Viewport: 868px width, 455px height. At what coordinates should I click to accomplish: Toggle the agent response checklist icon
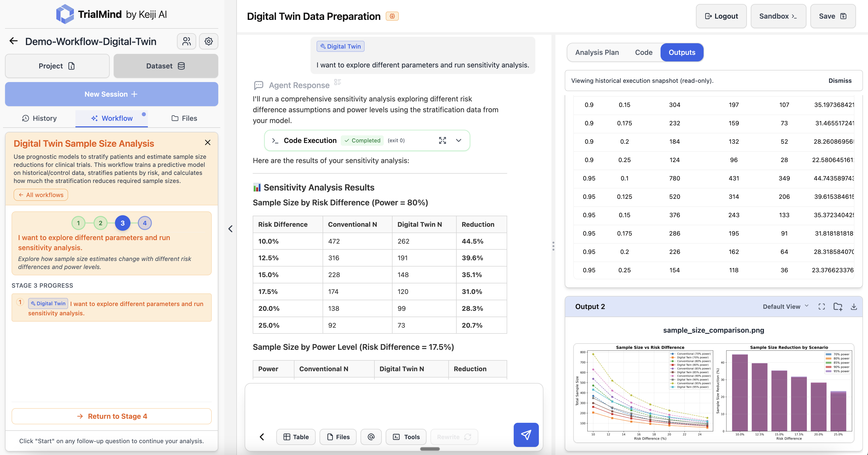coord(337,82)
